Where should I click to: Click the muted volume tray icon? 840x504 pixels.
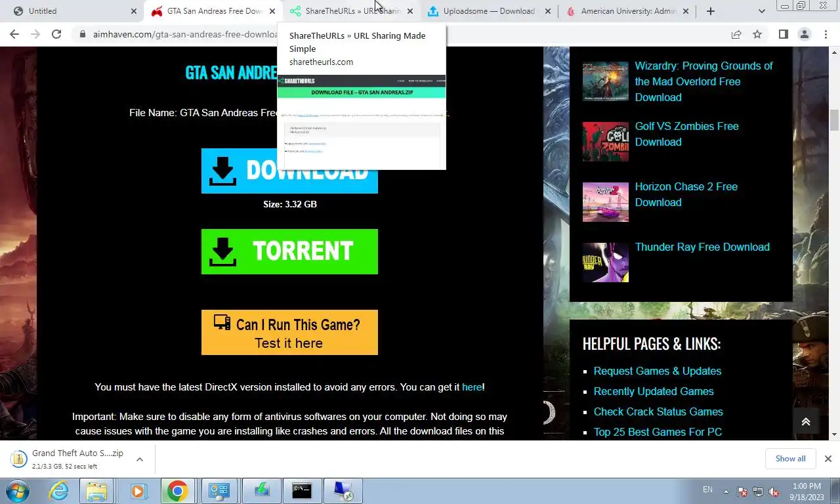click(x=774, y=491)
